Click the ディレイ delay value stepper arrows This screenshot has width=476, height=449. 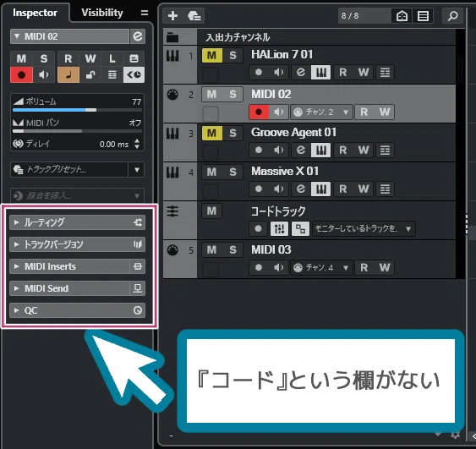coord(137,144)
